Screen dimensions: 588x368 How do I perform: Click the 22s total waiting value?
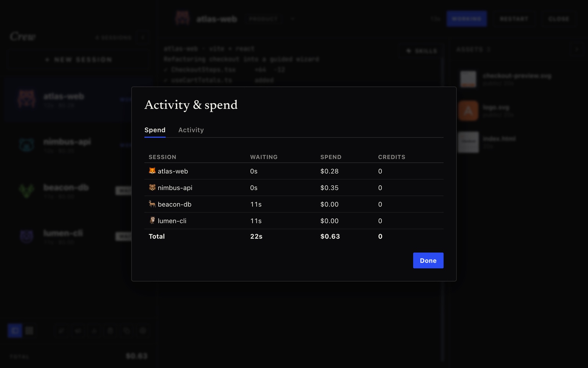256,236
